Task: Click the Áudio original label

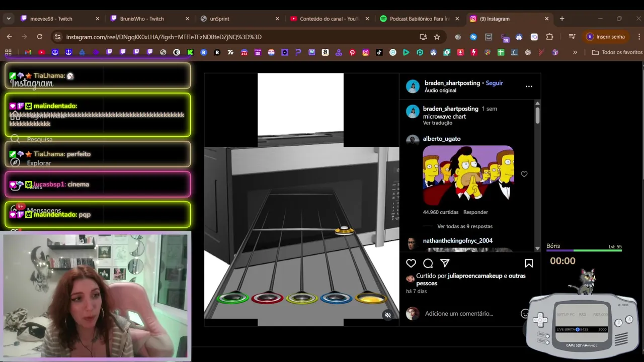Action: 440,90
